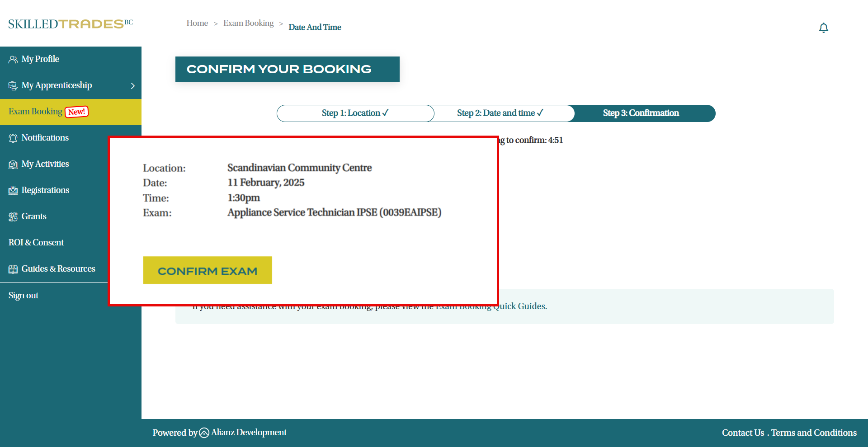Viewport: 868px width, 447px height.
Task: Click the Notifications alarm bell icon
Action: pos(13,138)
